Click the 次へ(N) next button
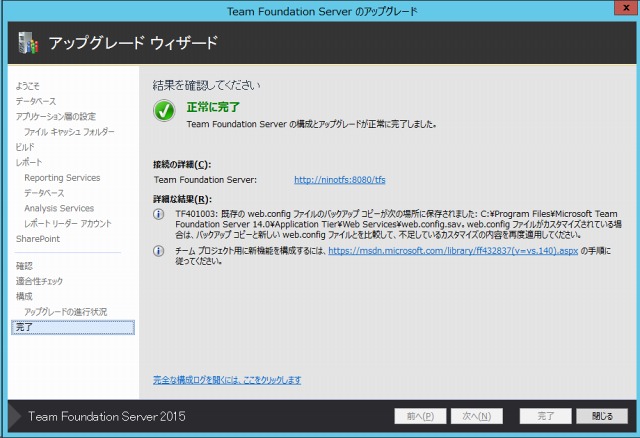The height and width of the screenshot is (438, 640). [x=477, y=416]
